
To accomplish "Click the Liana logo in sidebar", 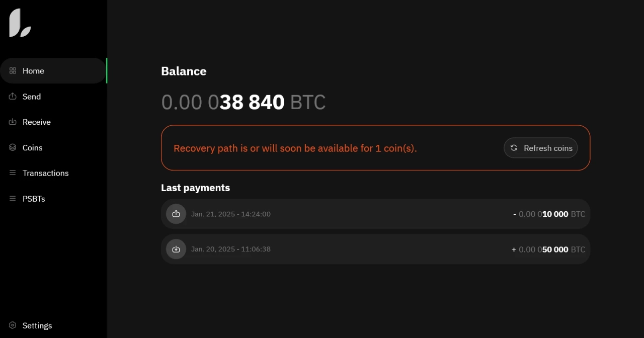I will tap(20, 23).
